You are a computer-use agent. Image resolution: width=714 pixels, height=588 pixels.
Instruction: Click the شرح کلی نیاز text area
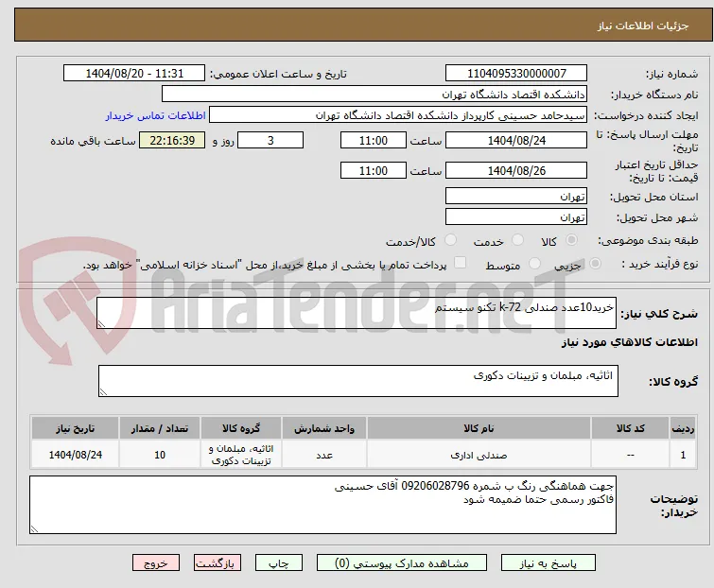[357, 313]
